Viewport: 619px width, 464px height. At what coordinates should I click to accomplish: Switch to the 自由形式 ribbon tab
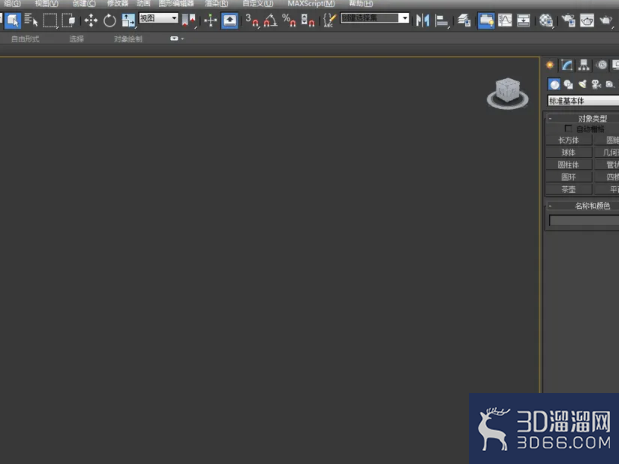(x=25, y=39)
